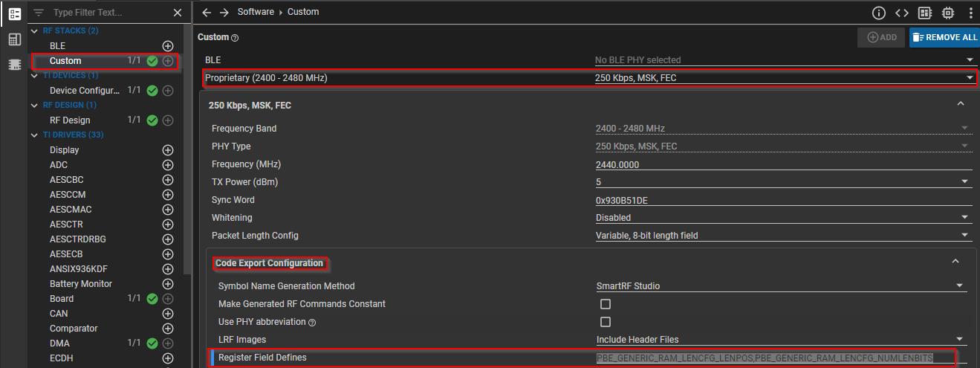Select Custom in the RF Stacks tree

[65, 61]
